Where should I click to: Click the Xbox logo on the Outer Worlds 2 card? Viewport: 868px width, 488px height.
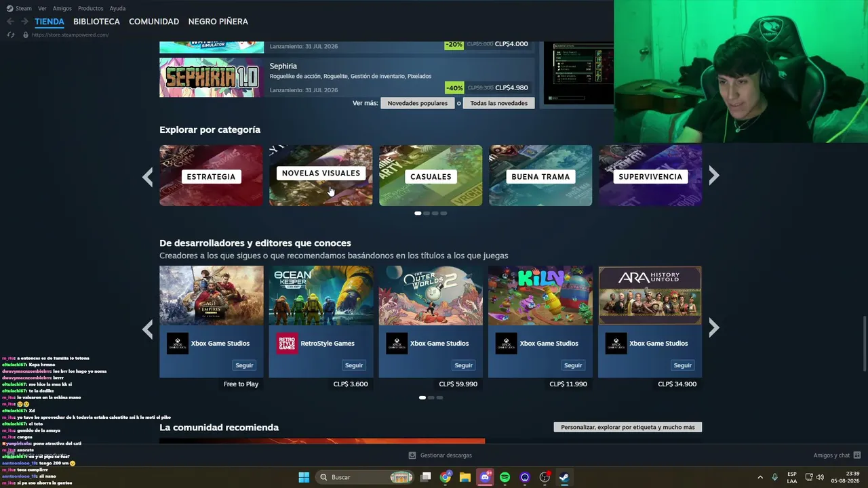click(397, 343)
